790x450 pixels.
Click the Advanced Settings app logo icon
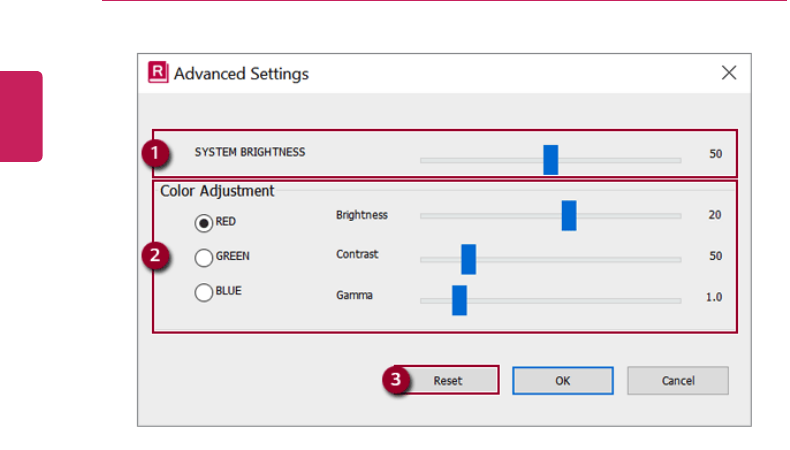tap(158, 73)
